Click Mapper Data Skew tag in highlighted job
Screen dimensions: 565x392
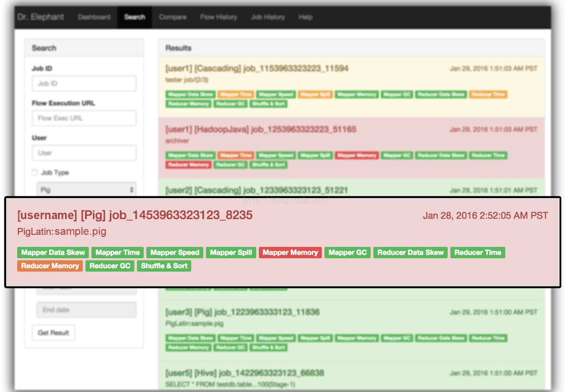pos(53,253)
